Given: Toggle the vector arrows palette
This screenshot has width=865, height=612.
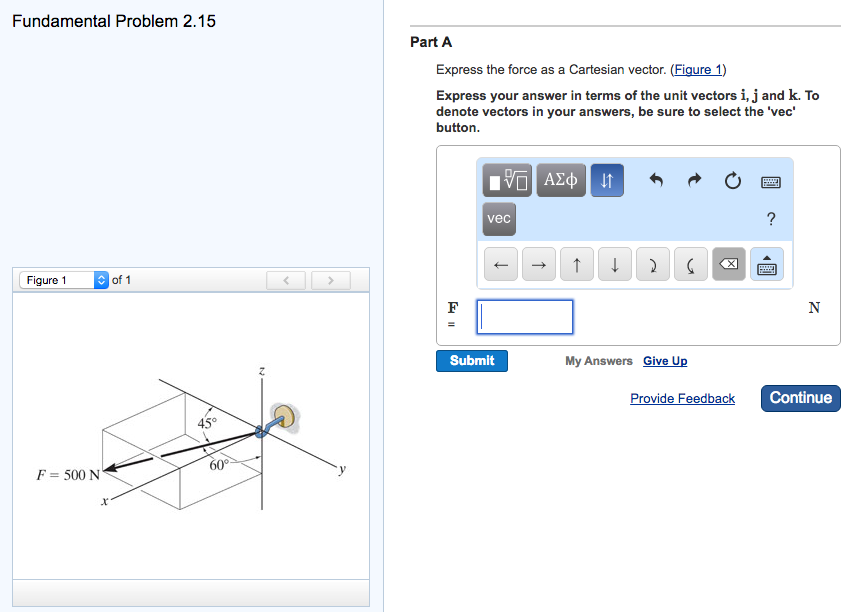Looking at the screenshot, I should point(607,180).
